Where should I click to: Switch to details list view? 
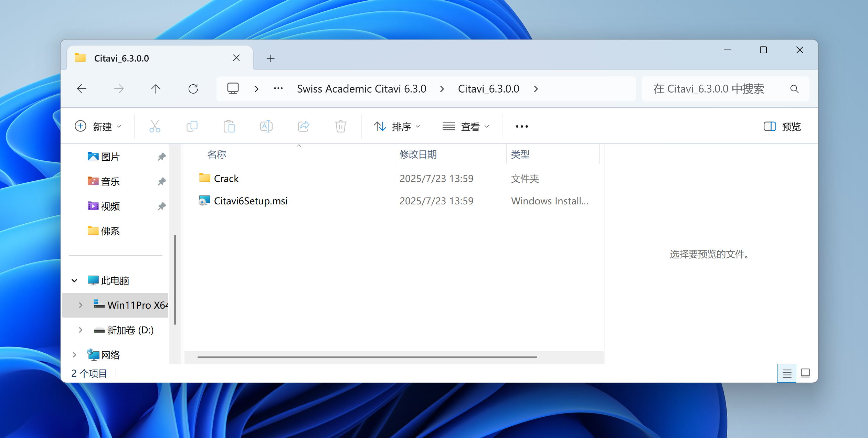pyautogui.click(x=786, y=373)
